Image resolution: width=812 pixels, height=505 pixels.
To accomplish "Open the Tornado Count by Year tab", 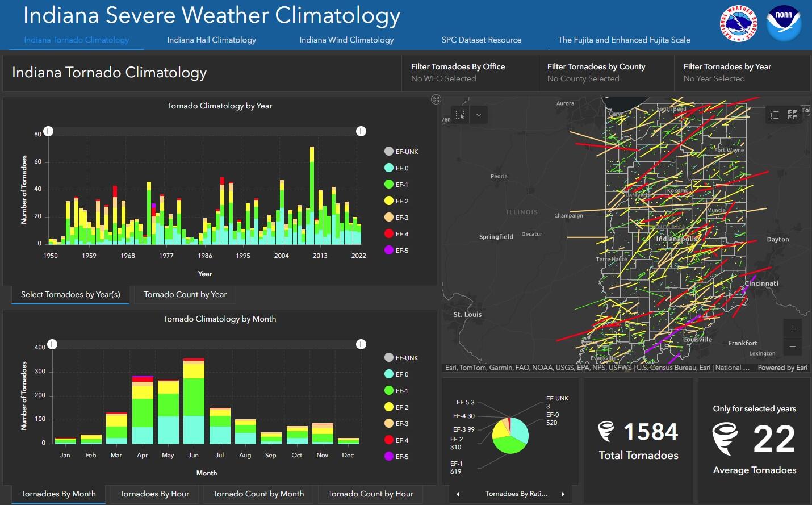I will (x=185, y=295).
